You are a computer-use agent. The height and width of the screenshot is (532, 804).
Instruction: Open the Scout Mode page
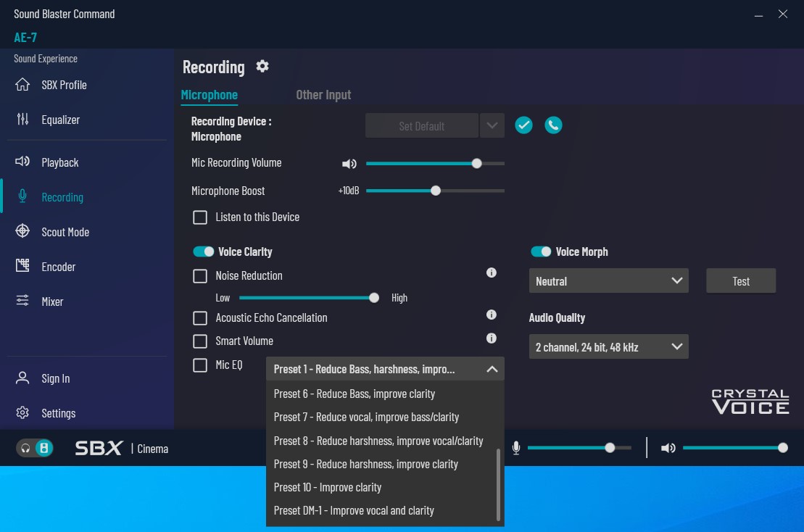(65, 232)
